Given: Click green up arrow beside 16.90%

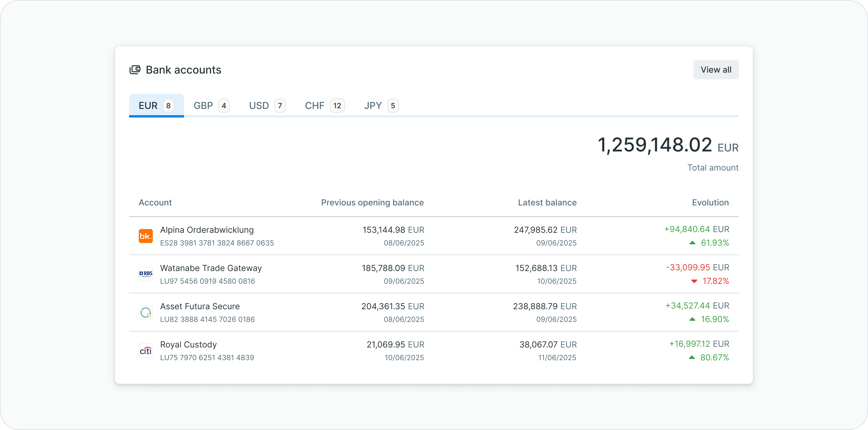Looking at the screenshot, I should click(x=692, y=319).
